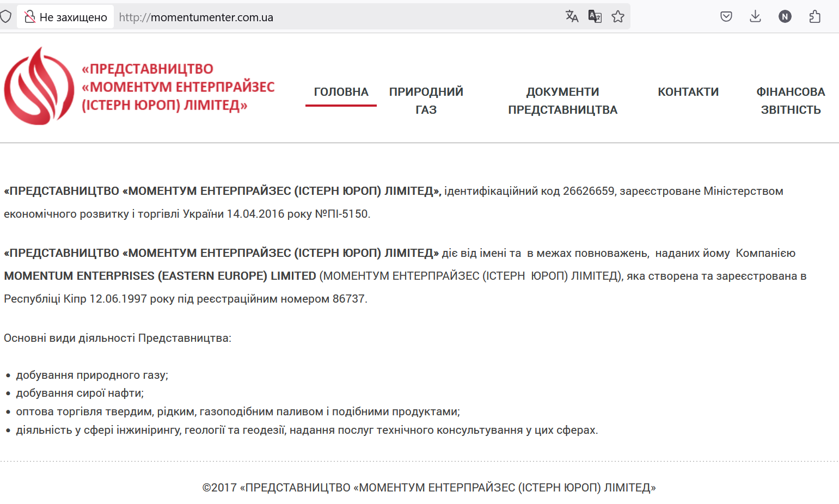This screenshot has width=839, height=504.
Task: Click the list item about оптова торгівля паливом
Action: pos(238,411)
